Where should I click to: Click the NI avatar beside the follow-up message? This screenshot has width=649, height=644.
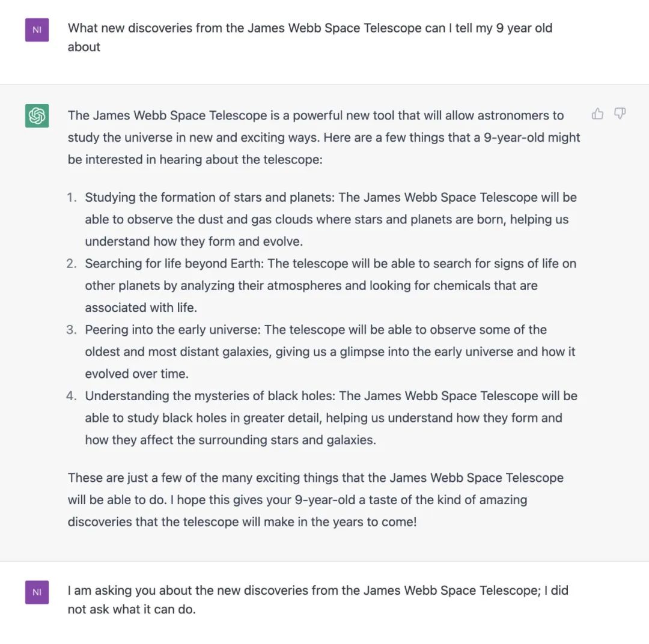pos(37,592)
